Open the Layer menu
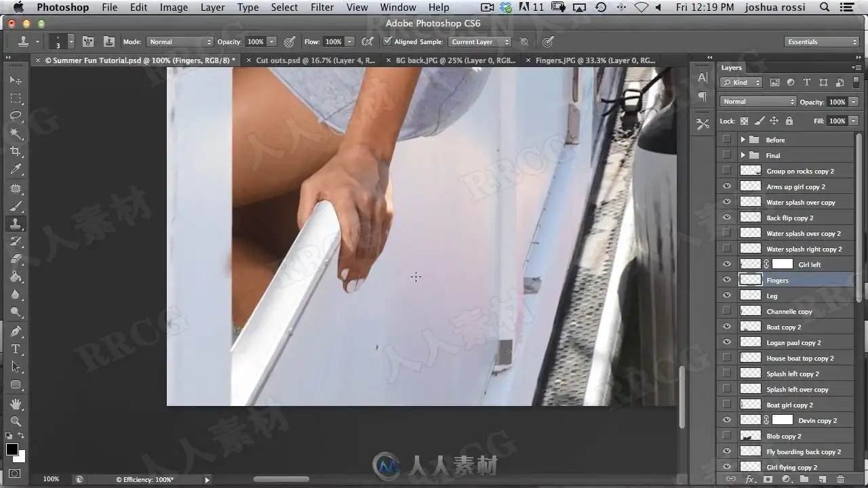 point(212,7)
